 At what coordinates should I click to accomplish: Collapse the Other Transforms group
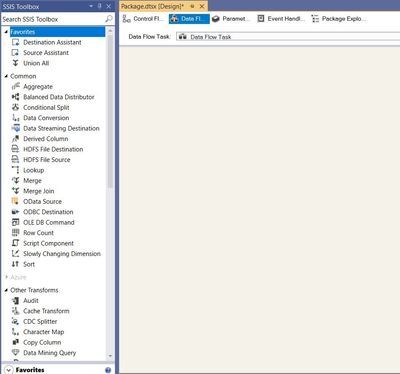[6, 290]
